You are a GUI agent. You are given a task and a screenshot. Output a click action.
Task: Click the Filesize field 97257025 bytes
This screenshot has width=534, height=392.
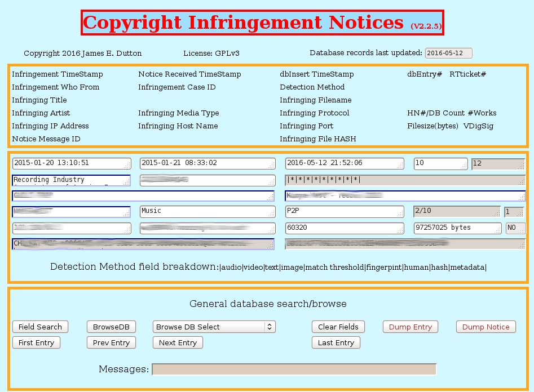(457, 228)
